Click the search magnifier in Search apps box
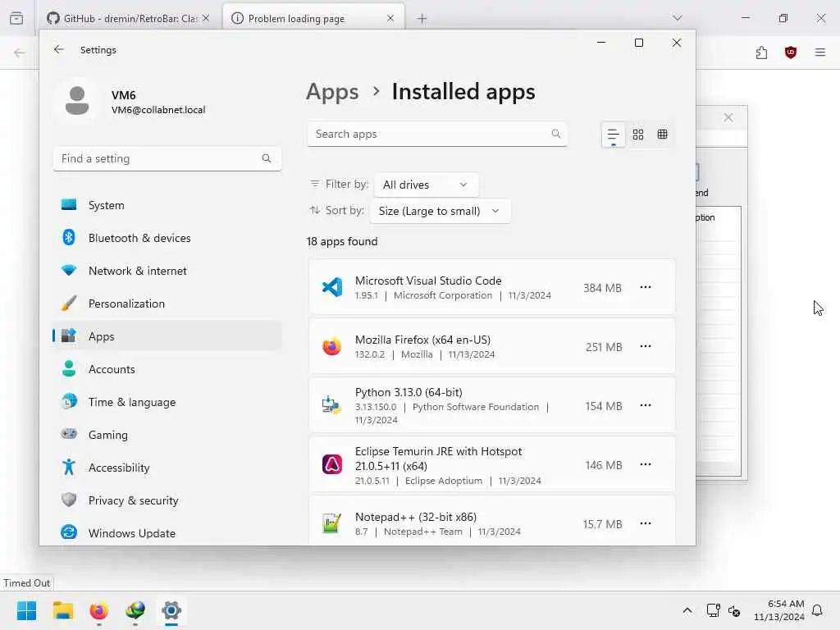This screenshot has width=840, height=630. pyautogui.click(x=556, y=134)
